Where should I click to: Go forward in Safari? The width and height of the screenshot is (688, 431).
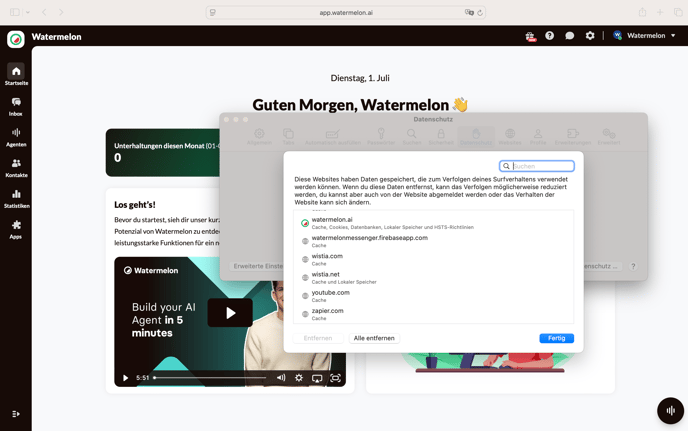click(61, 12)
